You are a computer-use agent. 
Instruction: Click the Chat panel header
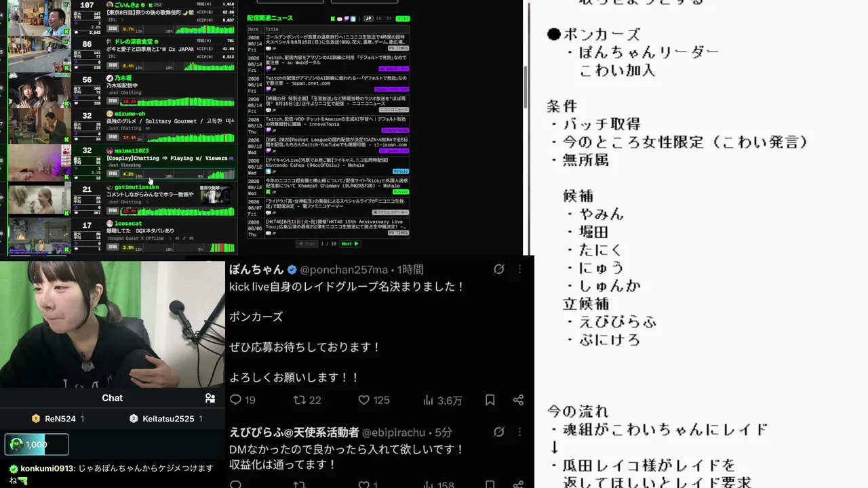[113, 399]
